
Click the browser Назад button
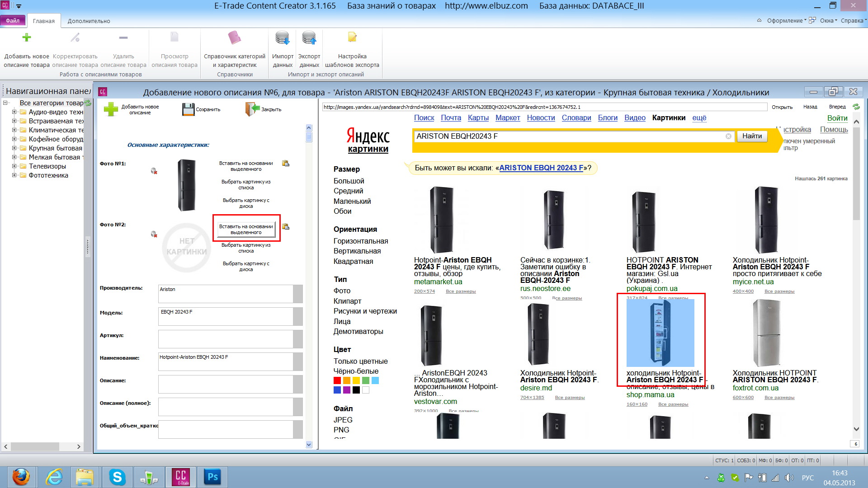pos(810,107)
